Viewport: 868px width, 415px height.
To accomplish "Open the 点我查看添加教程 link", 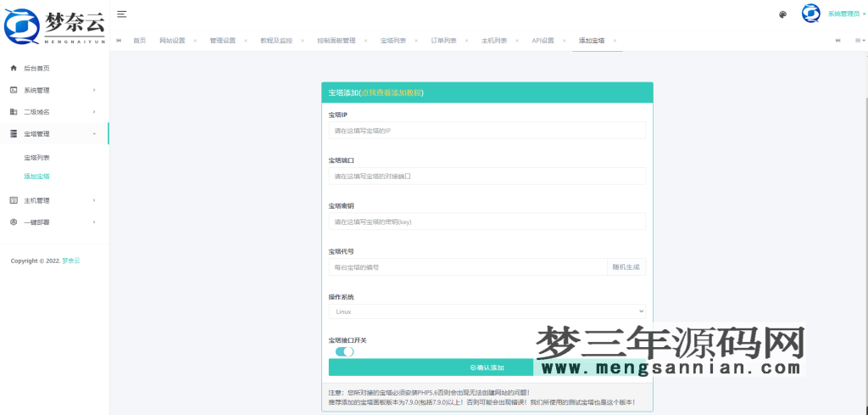I will click(x=391, y=93).
